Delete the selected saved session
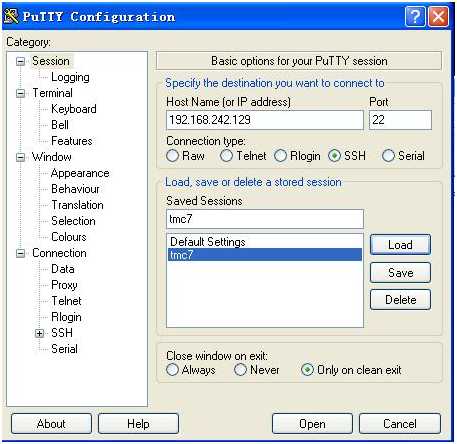Screen dimensions: 457x444 click(400, 300)
